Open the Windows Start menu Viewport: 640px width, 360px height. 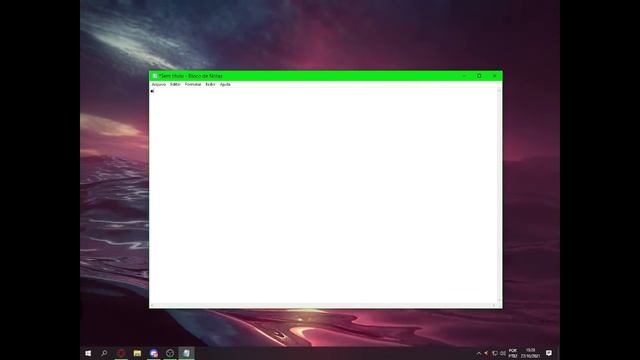(x=88, y=353)
